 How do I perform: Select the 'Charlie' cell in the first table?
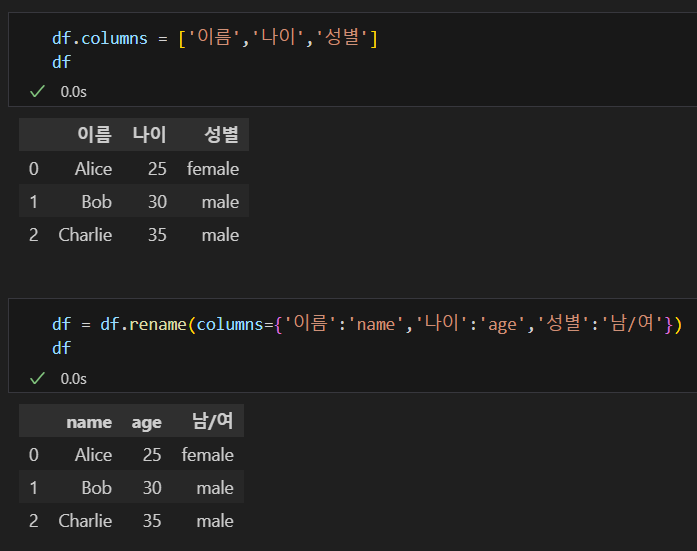tap(85, 235)
